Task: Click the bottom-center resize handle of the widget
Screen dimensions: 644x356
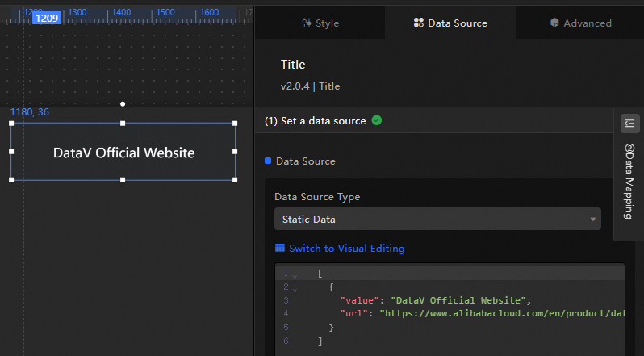Action: click(x=123, y=179)
